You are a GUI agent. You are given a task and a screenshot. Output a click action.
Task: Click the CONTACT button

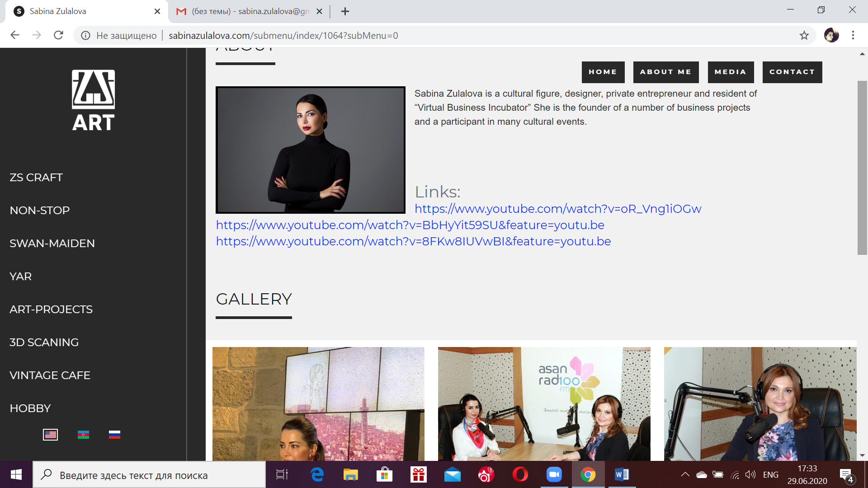792,72
